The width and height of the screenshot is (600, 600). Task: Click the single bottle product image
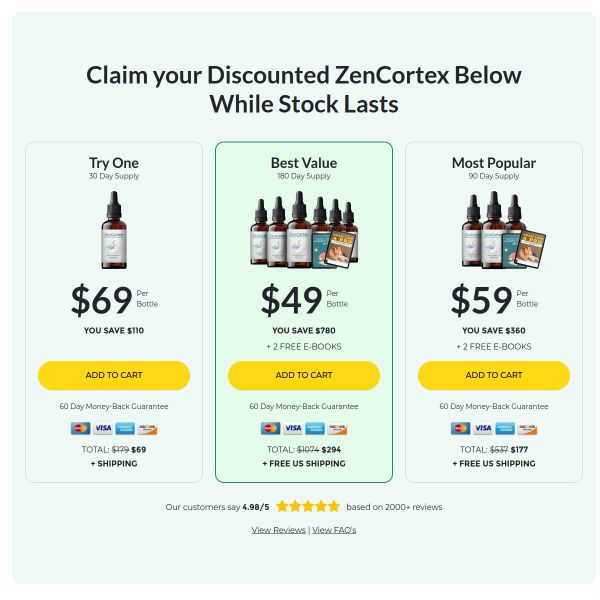pyautogui.click(x=114, y=230)
